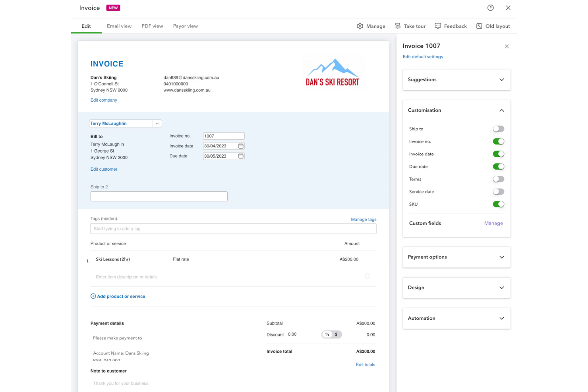588x392 pixels.
Task: Expand the Payment options section
Action: [501, 257]
